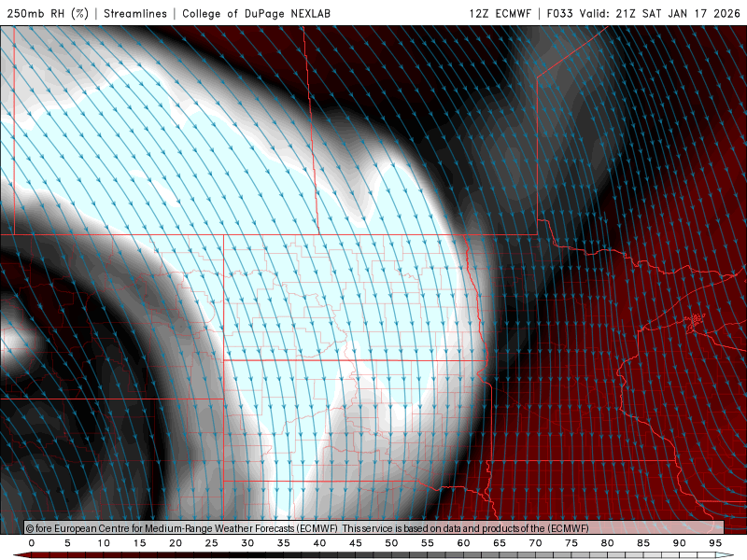Image resolution: width=747 pixels, height=560 pixels.
Task: Click colorbar label '60'
Action: [x=463, y=543]
